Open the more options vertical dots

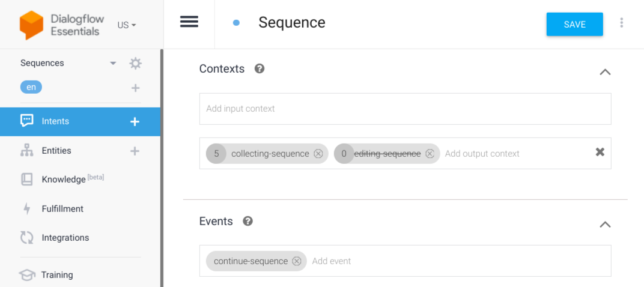coord(621,23)
